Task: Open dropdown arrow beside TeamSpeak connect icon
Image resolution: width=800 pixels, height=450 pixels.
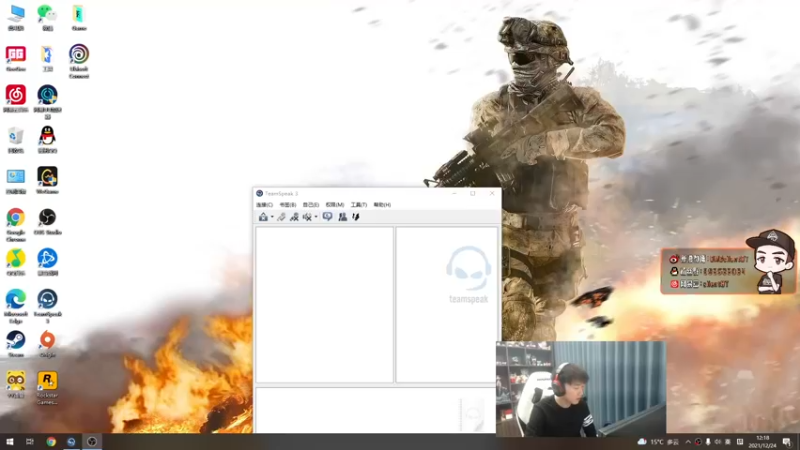Action: [272, 217]
